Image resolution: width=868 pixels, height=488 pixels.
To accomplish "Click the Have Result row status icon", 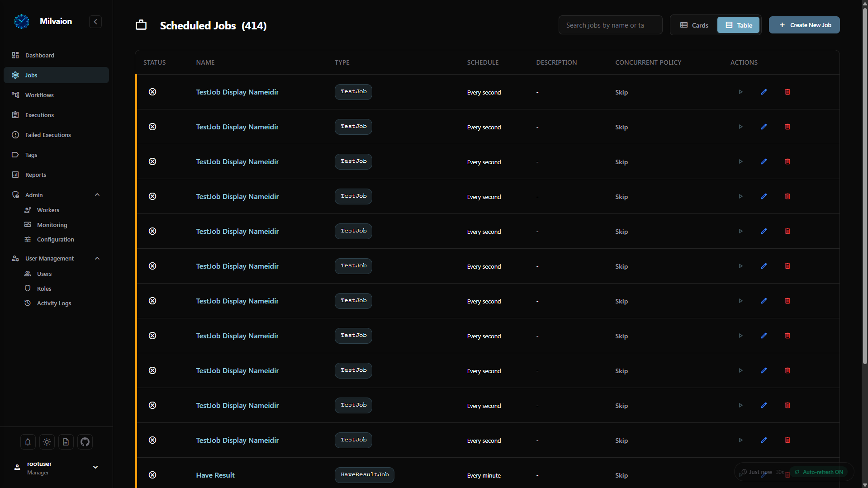I will (152, 475).
